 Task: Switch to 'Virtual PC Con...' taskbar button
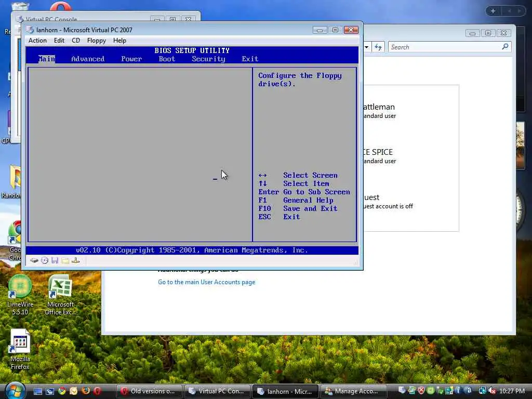pyautogui.click(x=217, y=391)
